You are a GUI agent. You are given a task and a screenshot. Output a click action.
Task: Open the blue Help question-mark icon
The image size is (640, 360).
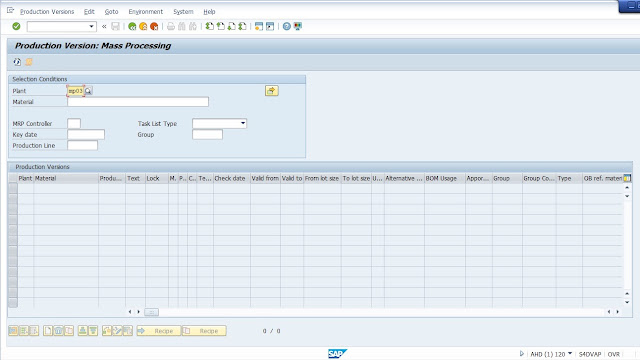[x=287, y=27]
